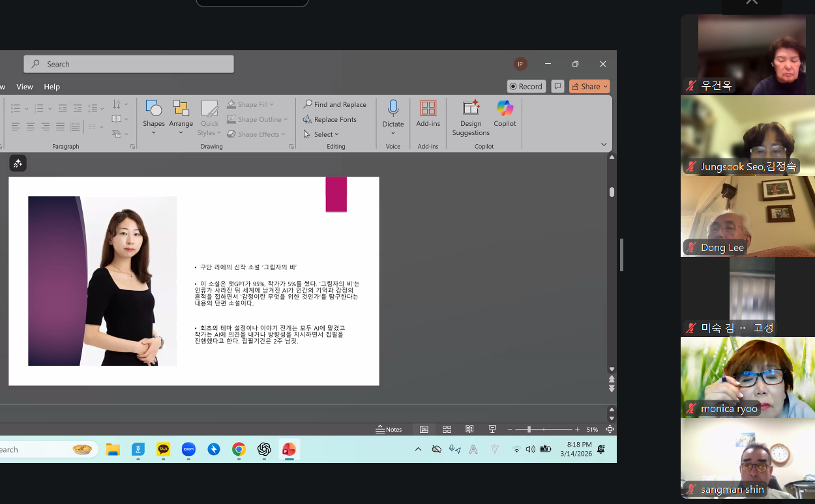Screen dimensions: 815x504
Task: Adjust the zoom slider handle
Action: (529, 429)
